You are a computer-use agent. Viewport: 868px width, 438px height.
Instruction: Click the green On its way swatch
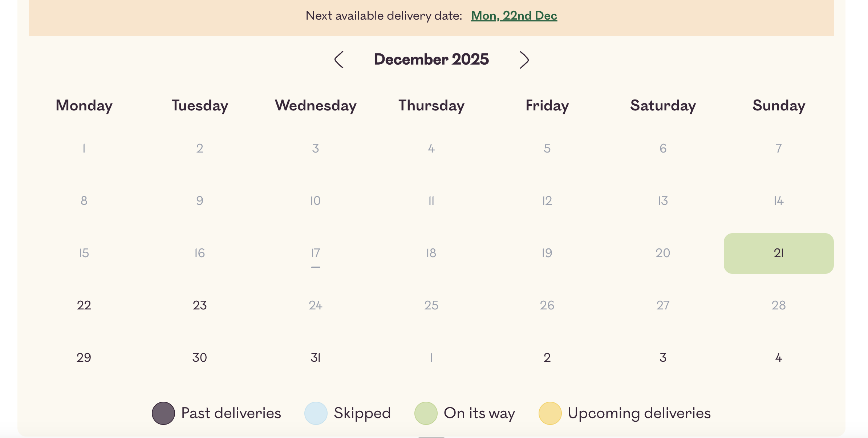click(426, 413)
